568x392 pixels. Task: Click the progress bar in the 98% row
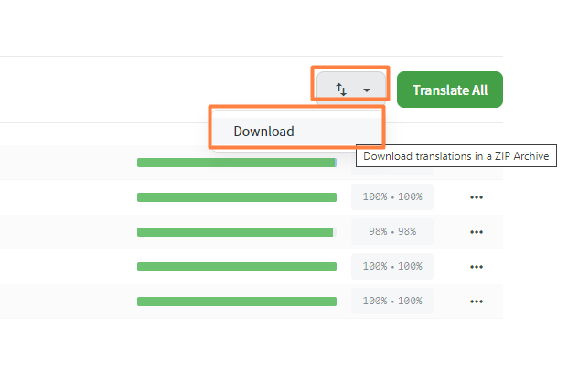237,232
